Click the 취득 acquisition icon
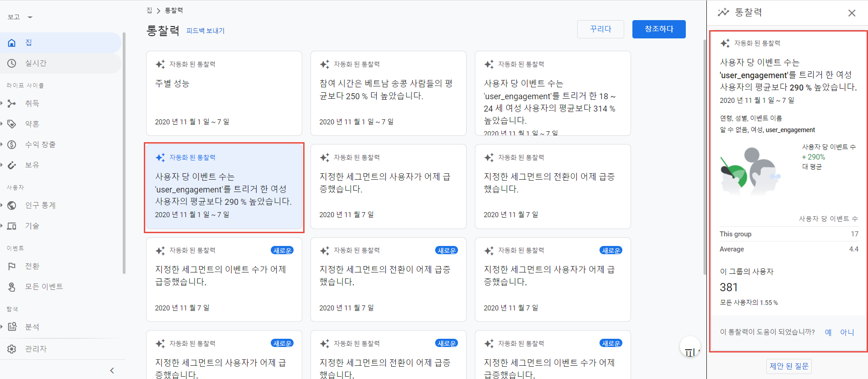The width and height of the screenshot is (868, 379). pyautogui.click(x=12, y=103)
